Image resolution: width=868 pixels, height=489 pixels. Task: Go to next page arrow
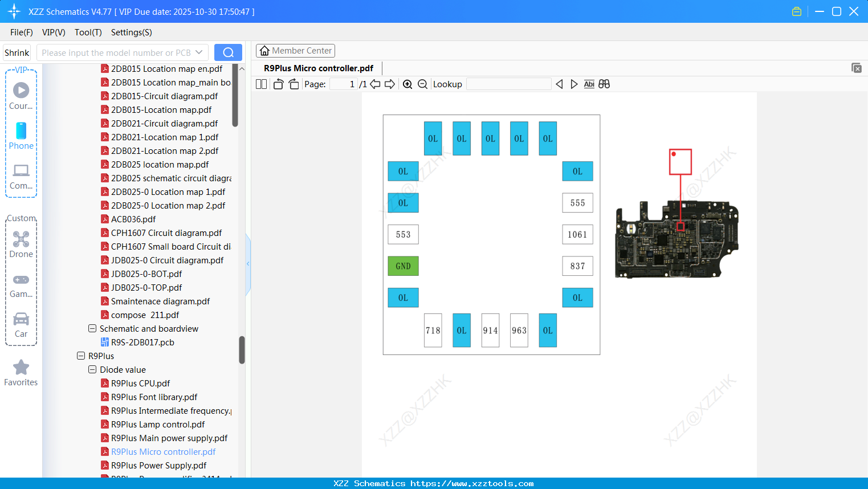coord(390,84)
